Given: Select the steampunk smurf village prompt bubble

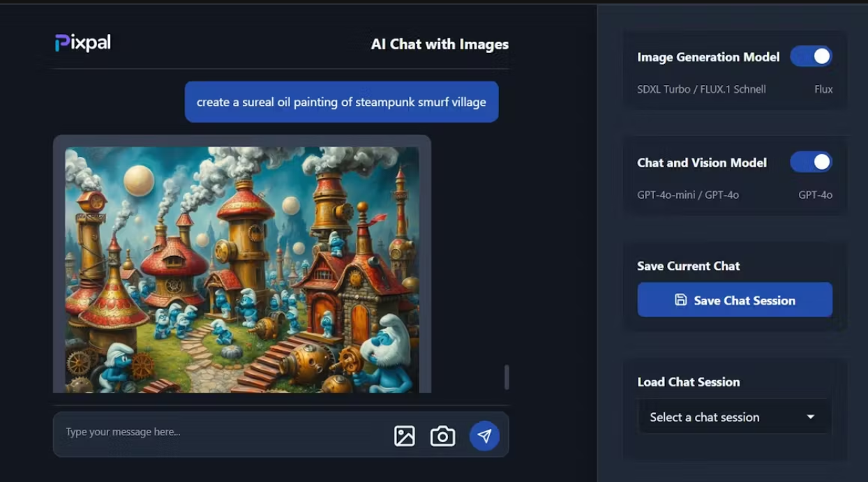Looking at the screenshot, I should [x=341, y=102].
